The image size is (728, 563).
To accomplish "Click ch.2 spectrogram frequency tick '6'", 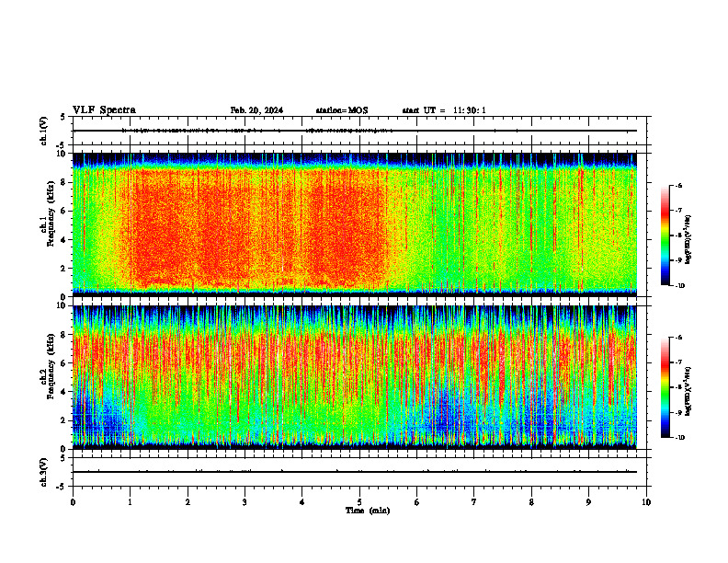I will point(63,363).
